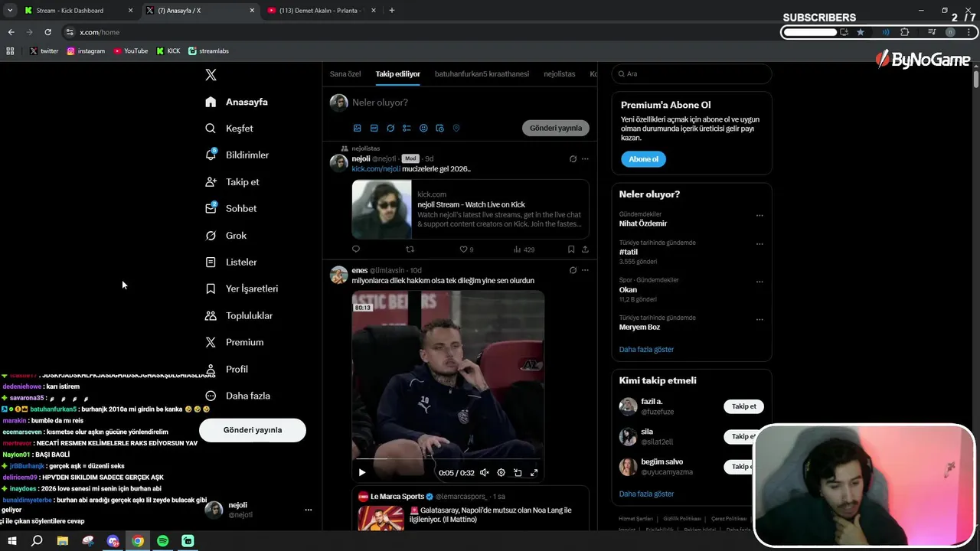
Task: Open the streamlabs bookmark
Action: [208, 51]
